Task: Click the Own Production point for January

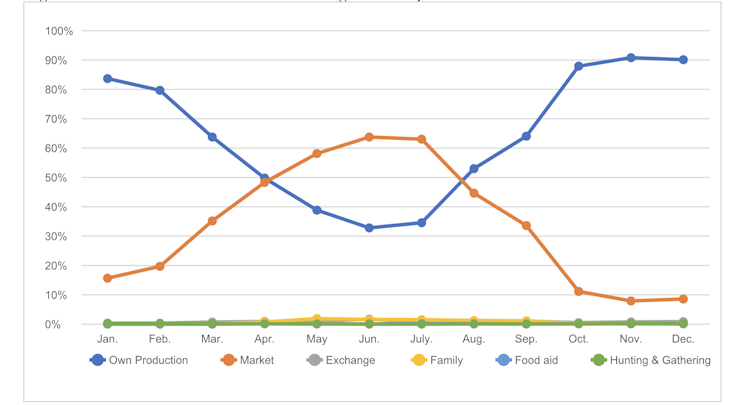Action: pos(107,78)
